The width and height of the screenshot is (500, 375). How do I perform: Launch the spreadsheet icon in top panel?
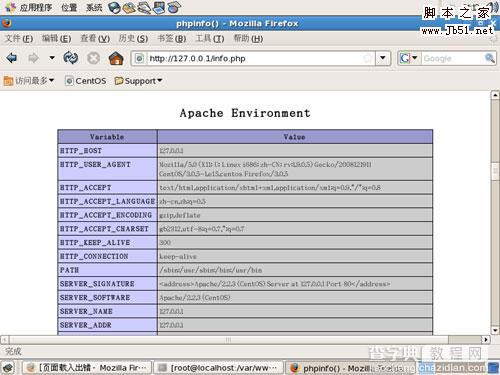pos(174,8)
